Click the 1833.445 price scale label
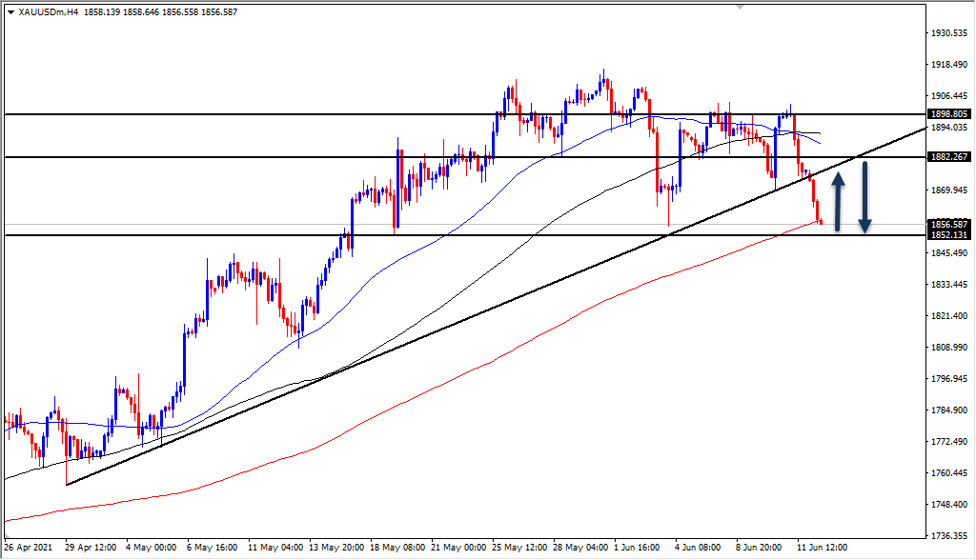 [x=949, y=285]
